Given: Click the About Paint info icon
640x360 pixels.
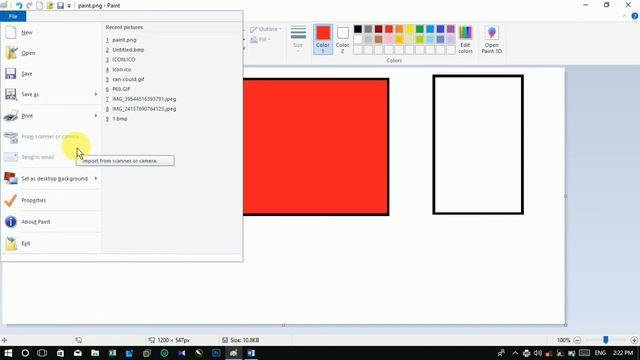Looking at the screenshot, I should 11,222.
